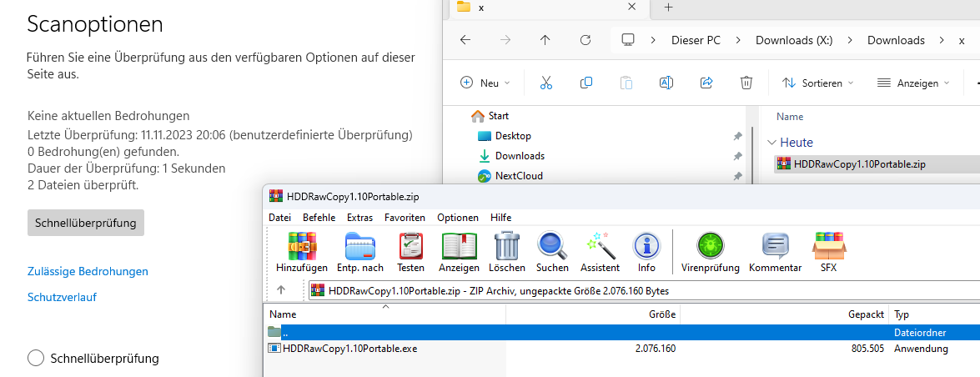Close the Explorer tab named x
Viewport: 980px width, 377px height.
pyautogui.click(x=632, y=7)
